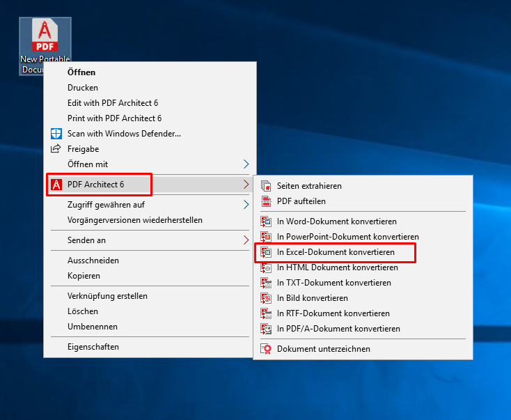This screenshot has width=511, height=420.
Task: Choose Umbenennen from the menu
Action: (150, 327)
